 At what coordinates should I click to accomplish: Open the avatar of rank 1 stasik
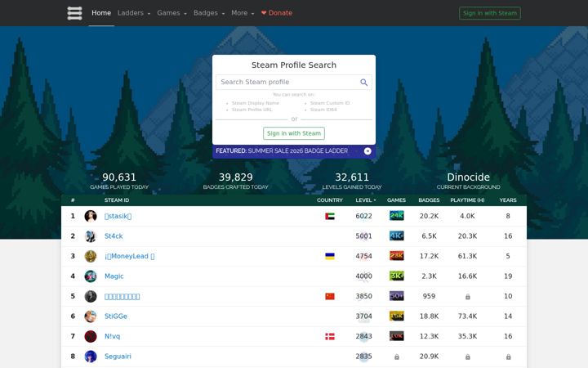click(x=91, y=216)
